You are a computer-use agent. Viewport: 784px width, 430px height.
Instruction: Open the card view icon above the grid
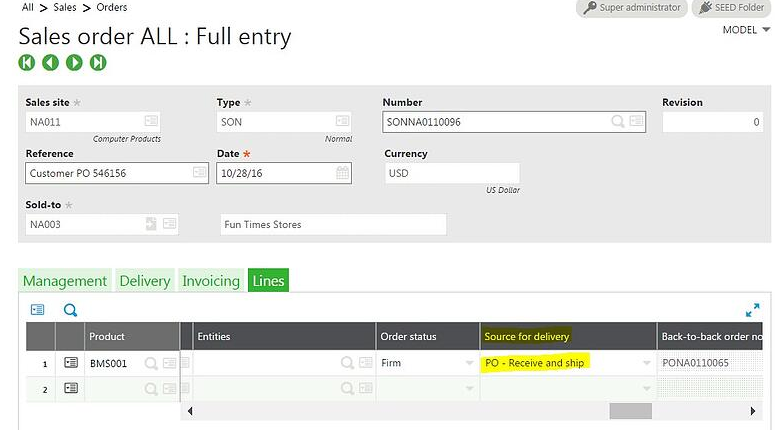38,310
